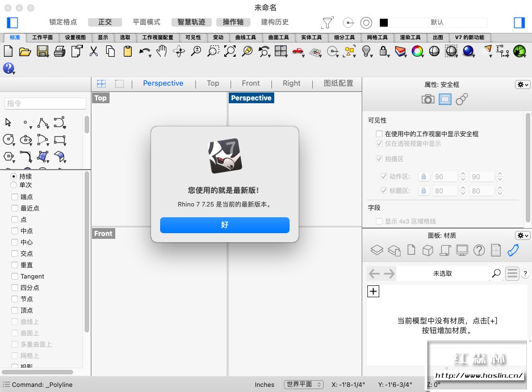Click the Cut scissors icon

pyautogui.click(x=94, y=52)
